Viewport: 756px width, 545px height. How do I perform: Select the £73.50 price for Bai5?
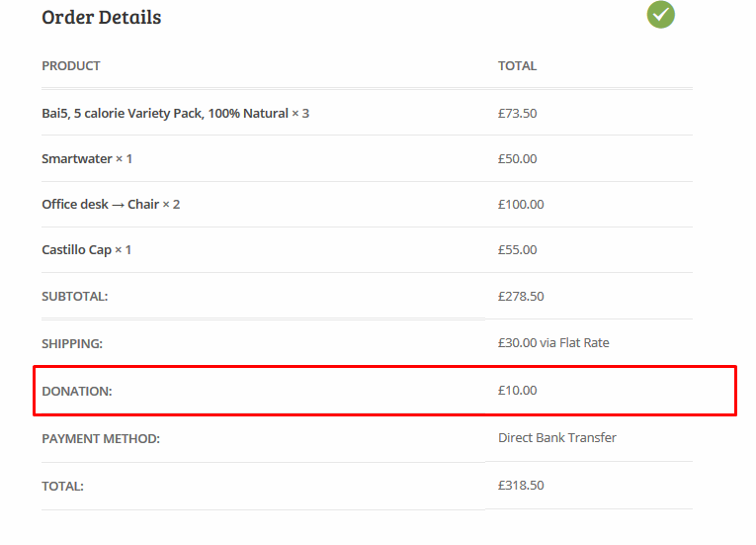tap(517, 114)
